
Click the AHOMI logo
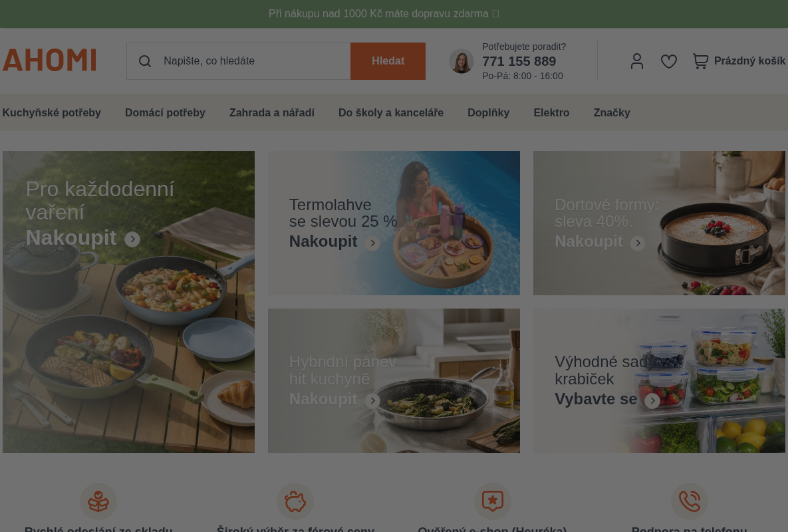(49, 60)
